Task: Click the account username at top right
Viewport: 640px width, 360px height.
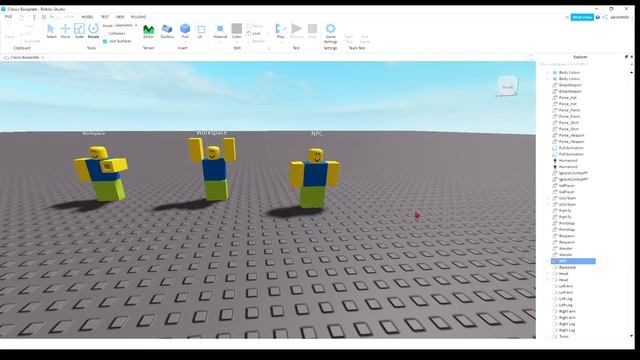Action: (x=619, y=17)
